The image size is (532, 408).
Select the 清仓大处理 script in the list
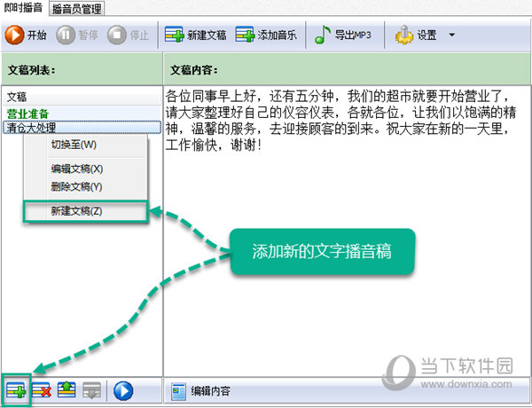[82, 128]
